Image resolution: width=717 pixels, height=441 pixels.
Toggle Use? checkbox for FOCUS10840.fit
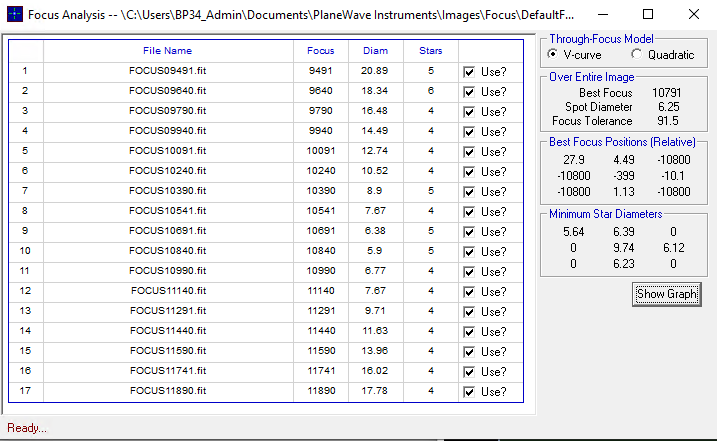pos(469,252)
